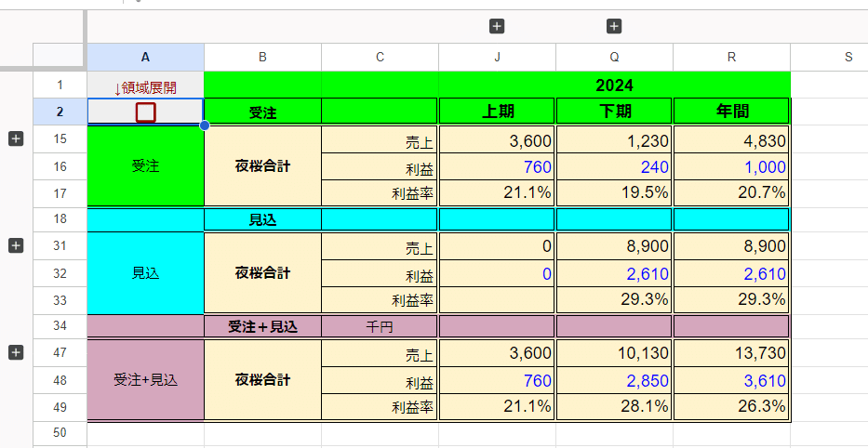Screen dimensions: 868x448
Task: Click the '千円' unit cell
Action: tap(380, 326)
